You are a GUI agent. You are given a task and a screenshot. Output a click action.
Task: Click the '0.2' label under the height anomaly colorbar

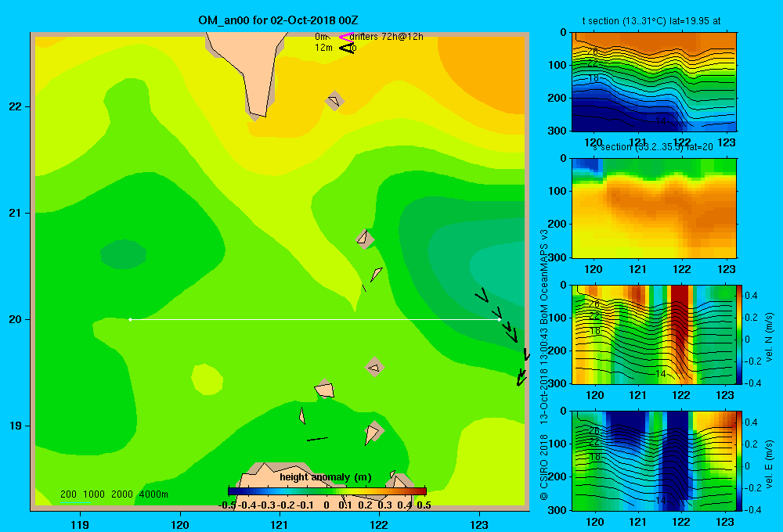click(x=365, y=505)
